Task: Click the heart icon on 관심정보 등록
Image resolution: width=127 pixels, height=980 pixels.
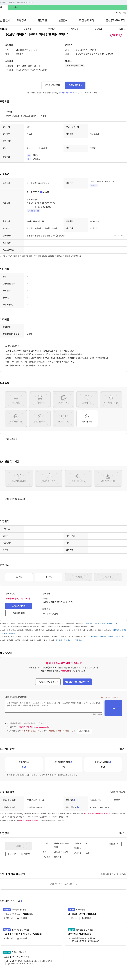Action: [x=46, y=85]
